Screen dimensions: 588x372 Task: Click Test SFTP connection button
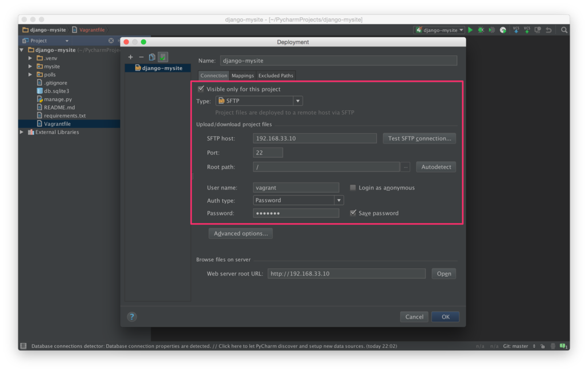point(419,138)
